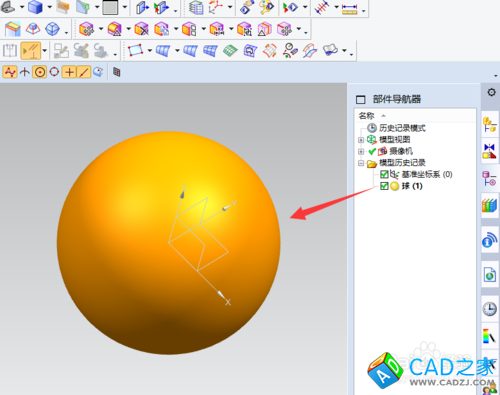The width and height of the screenshot is (500, 395).
Task: Open the History clock tab in sidebar
Action: (x=489, y=309)
